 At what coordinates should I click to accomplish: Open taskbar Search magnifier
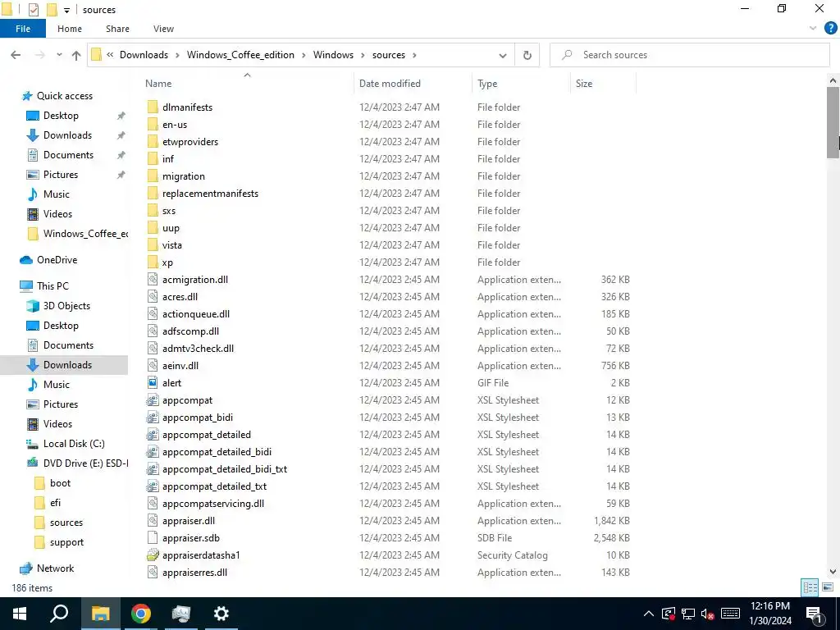[x=59, y=614]
